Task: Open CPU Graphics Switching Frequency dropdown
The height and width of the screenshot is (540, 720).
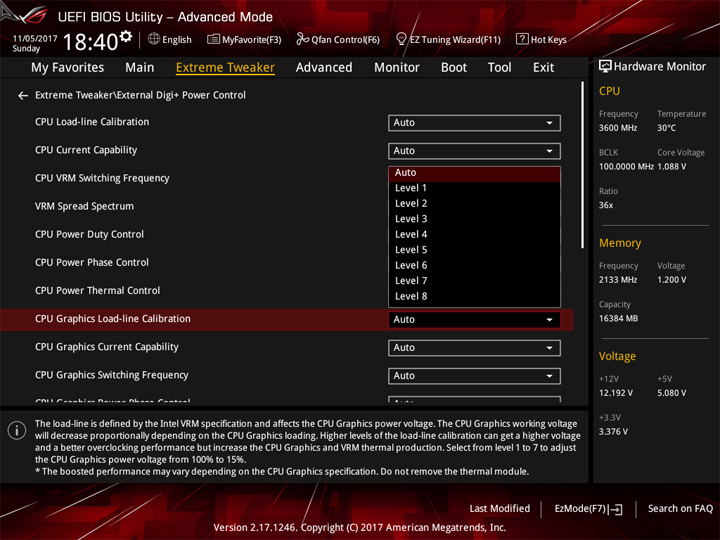Action: [x=474, y=376]
